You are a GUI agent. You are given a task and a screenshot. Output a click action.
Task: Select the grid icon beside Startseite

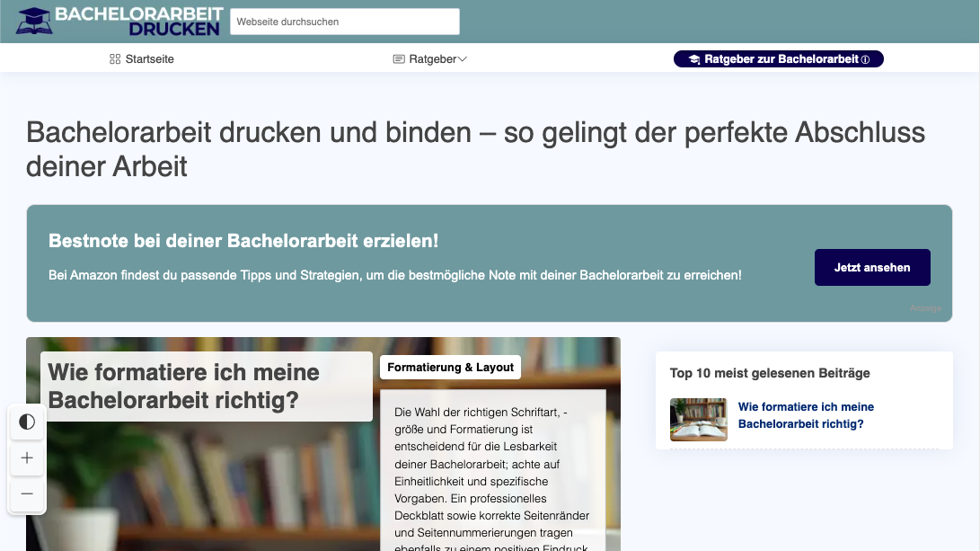(x=114, y=58)
